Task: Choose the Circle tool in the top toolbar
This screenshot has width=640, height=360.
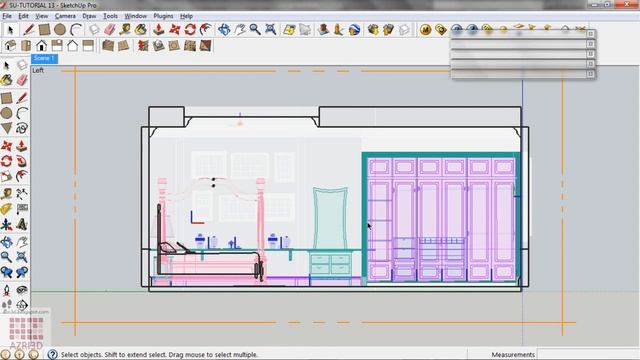Action: pyautogui.click(x=60, y=30)
